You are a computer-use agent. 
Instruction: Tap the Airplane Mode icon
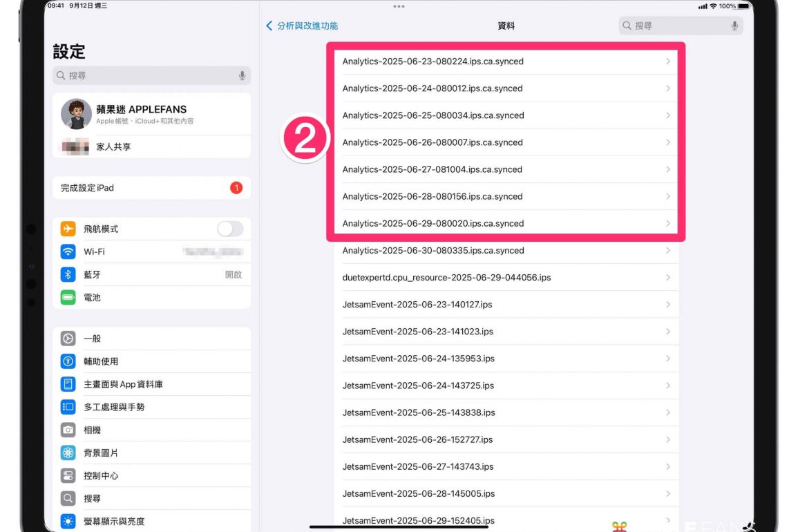click(68, 229)
